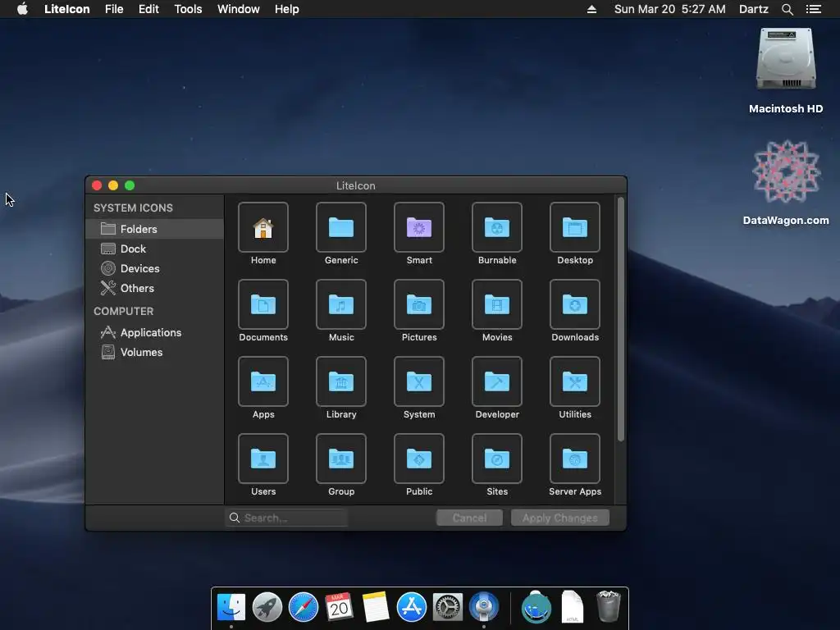Open Notes from the Dock
840x630 pixels.
375,608
